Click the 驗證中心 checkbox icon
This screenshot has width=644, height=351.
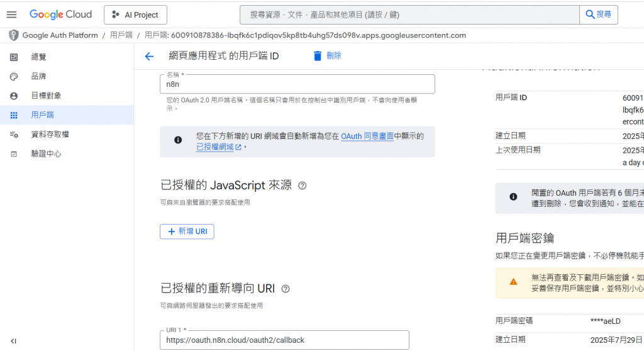[x=14, y=154]
